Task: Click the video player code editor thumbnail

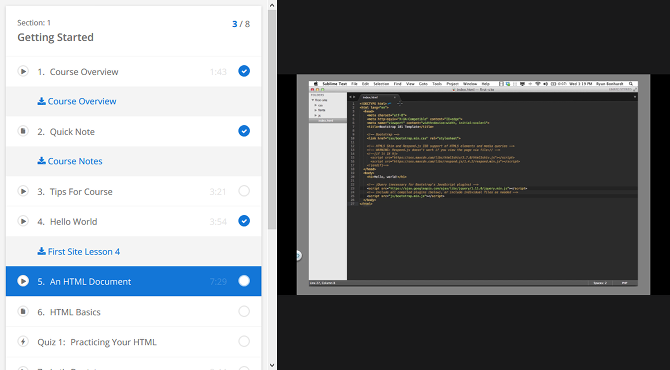Action: tap(473, 185)
